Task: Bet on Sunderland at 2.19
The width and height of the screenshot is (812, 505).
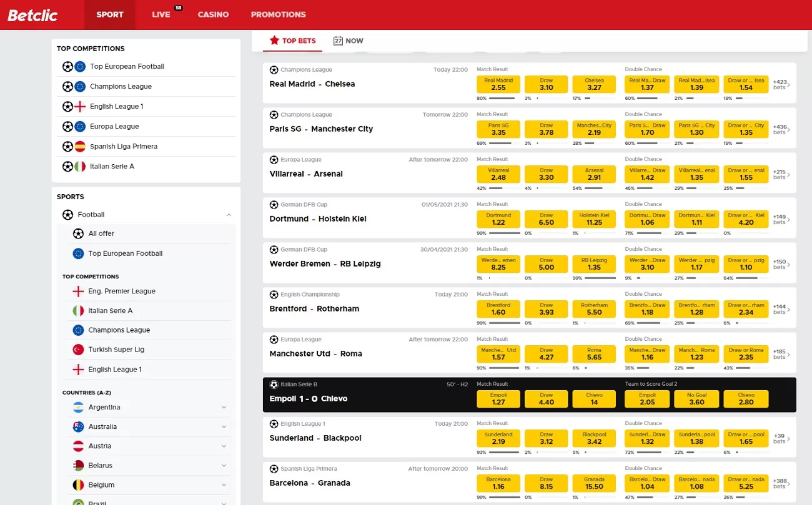Action: [498, 438]
